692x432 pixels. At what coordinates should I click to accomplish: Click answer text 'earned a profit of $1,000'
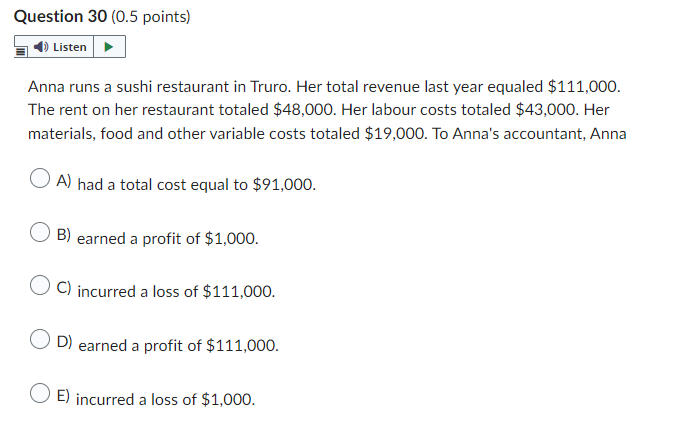(x=167, y=238)
